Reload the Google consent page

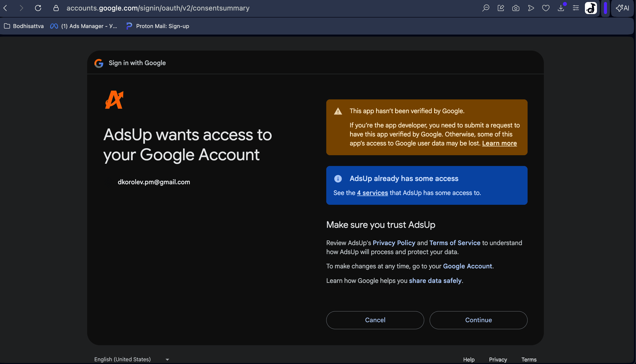point(38,8)
